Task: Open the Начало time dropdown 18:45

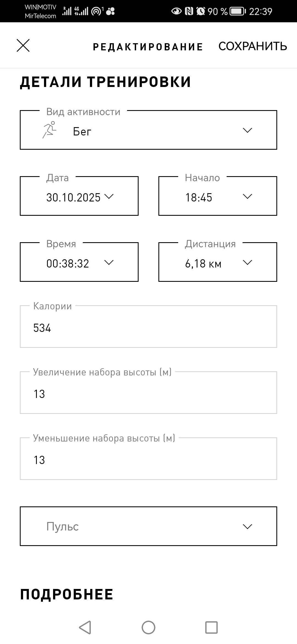Action: coord(218,196)
